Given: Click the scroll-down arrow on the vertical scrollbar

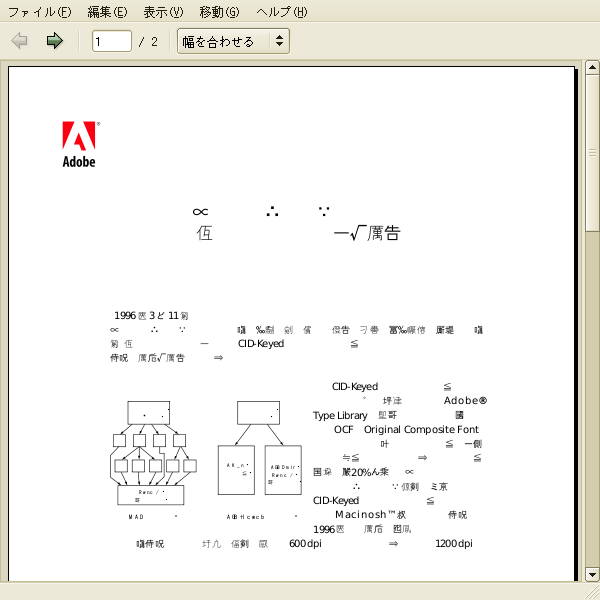Looking at the screenshot, I should click(x=592, y=573).
